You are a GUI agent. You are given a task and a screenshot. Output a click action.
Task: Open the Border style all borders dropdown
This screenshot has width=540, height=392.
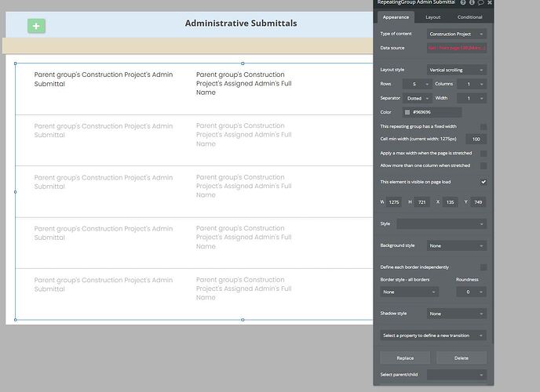(x=409, y=292)
